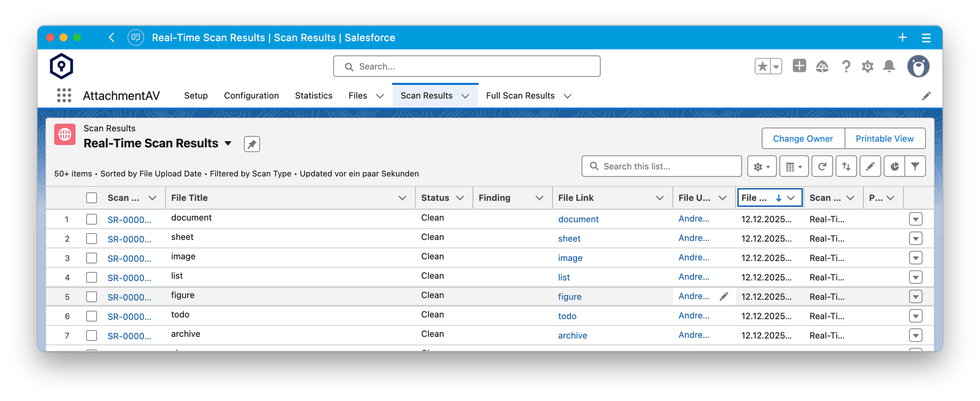Open global actions plus icon
This screenshot has height=401, width=980.
[x=799, y=66]
